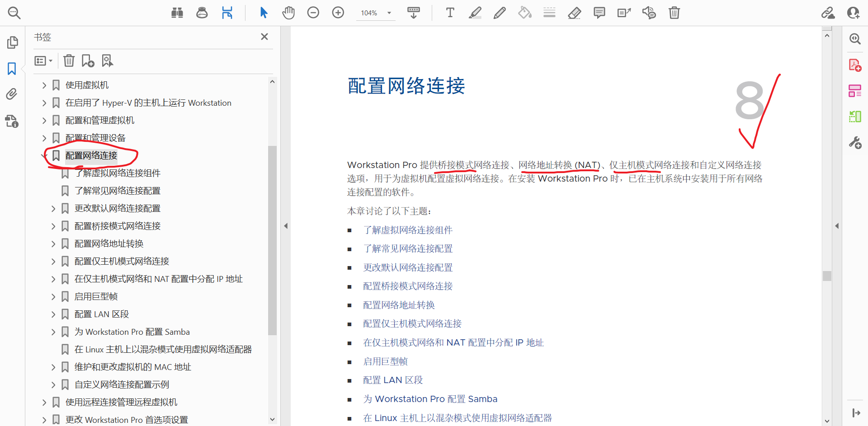Open the wrench More Tools icon
868x426 pixels.
click(x=855, y=143)
